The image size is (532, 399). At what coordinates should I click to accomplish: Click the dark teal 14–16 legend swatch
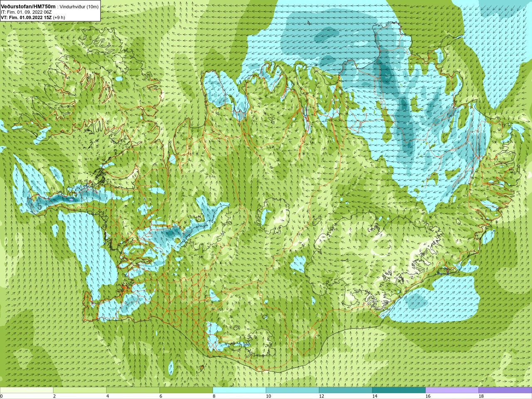(399, 390)
